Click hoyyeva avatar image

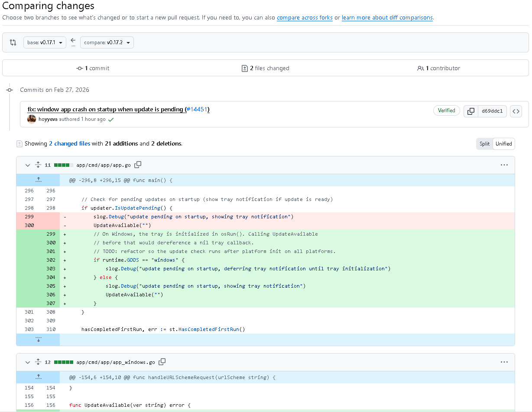click(32, 119)
